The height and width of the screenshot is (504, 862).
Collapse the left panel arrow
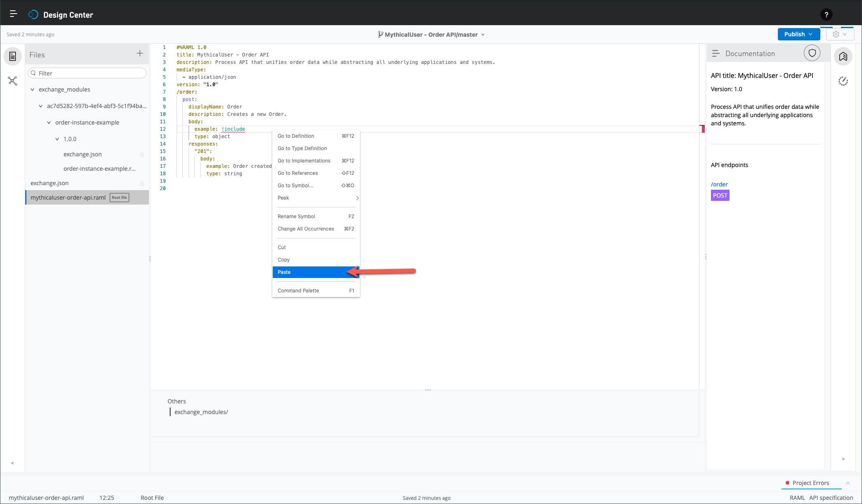[x=12, y=463]
